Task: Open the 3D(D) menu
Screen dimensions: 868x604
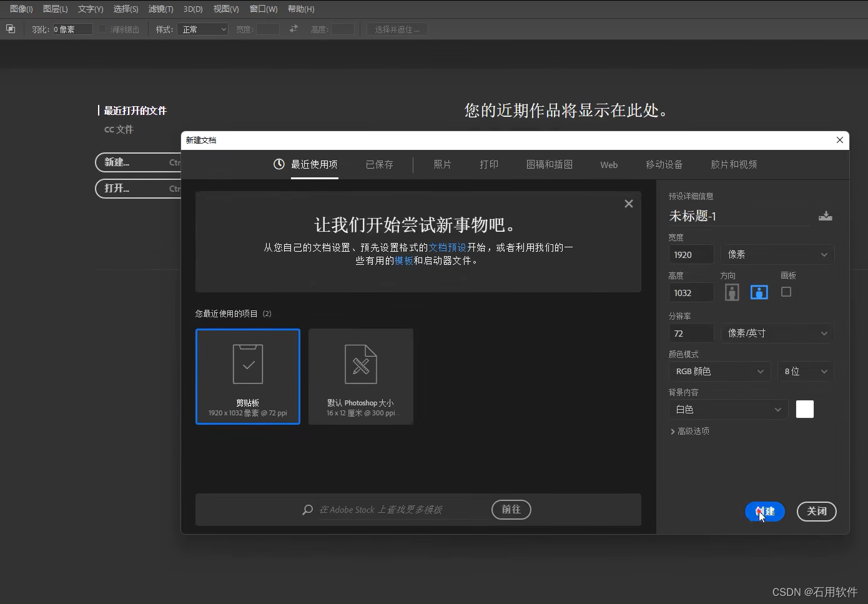Action: coord(193,9)
